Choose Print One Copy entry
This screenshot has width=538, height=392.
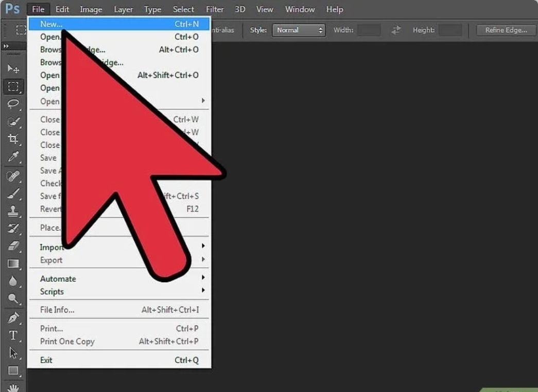119,342
